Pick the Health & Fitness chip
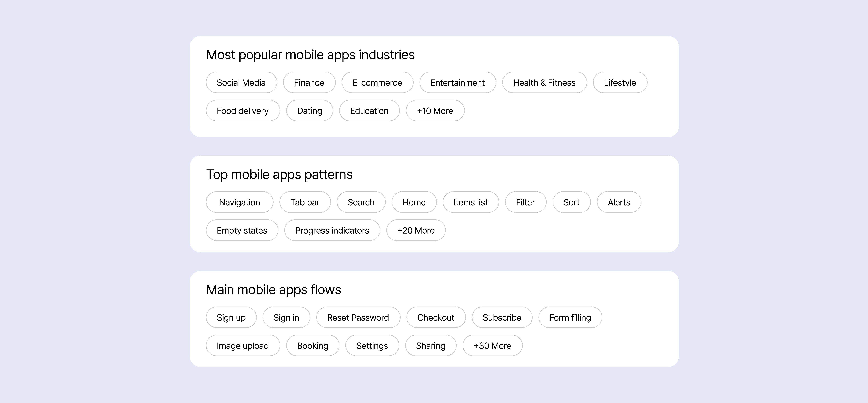 point(545,82)
